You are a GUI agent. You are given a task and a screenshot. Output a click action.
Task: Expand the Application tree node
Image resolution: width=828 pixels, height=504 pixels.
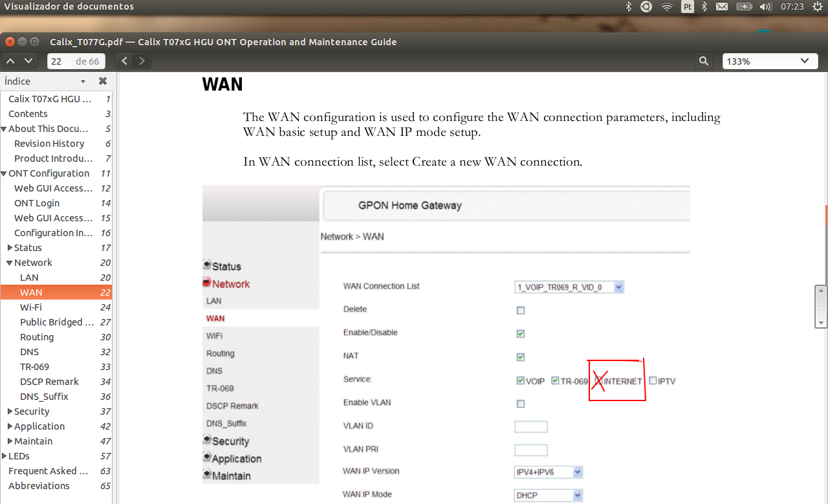[x=10, y=426]
